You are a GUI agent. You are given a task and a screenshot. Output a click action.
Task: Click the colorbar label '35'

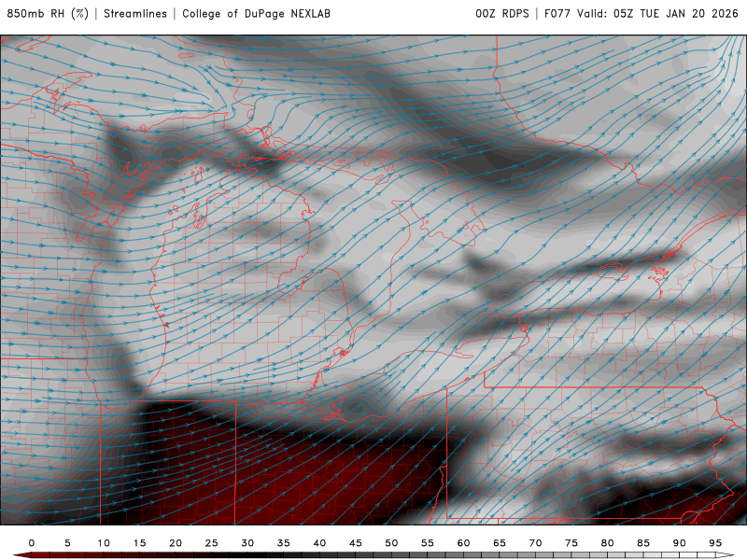pyautogui.click(x=284, y=543)
